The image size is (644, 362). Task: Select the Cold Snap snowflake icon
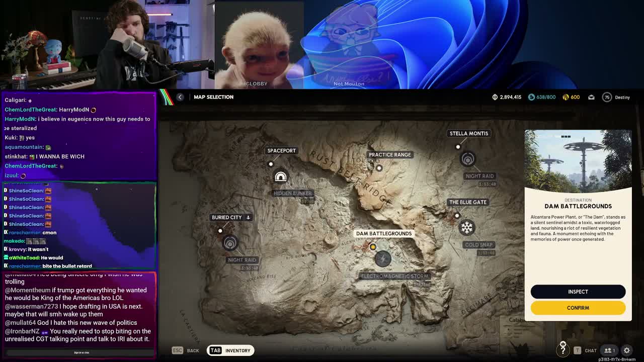[x=467, y=228]
